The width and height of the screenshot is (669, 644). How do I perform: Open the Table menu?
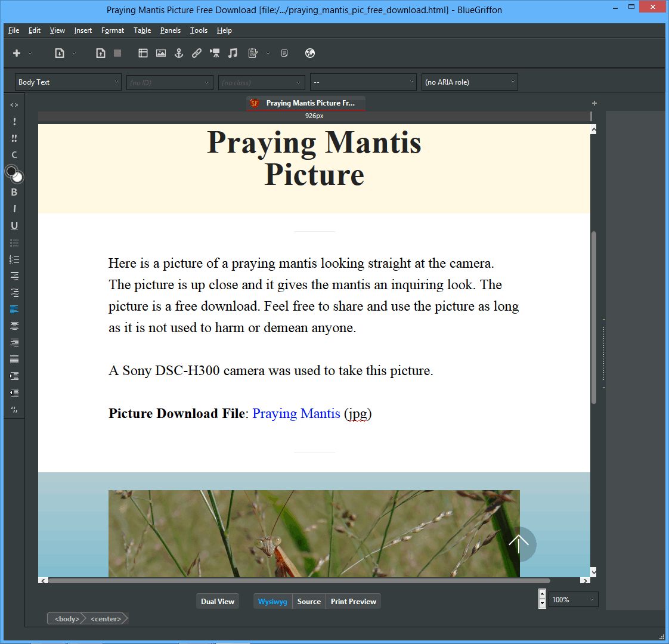pos(142,30)
